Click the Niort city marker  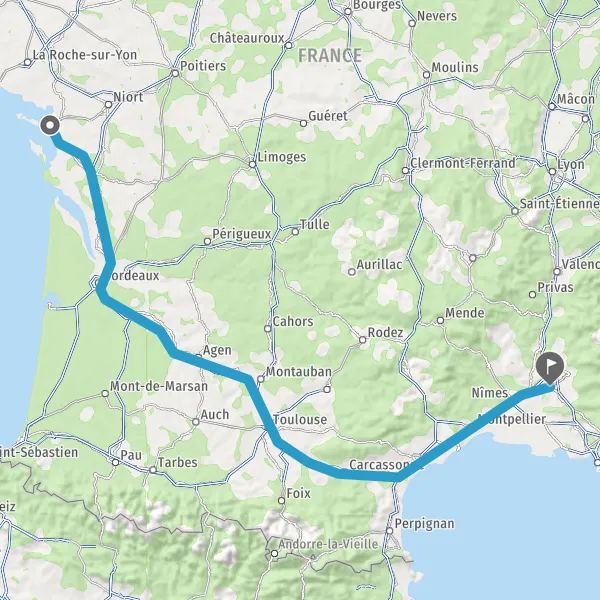pyautogui.click(x=108, y=104)
